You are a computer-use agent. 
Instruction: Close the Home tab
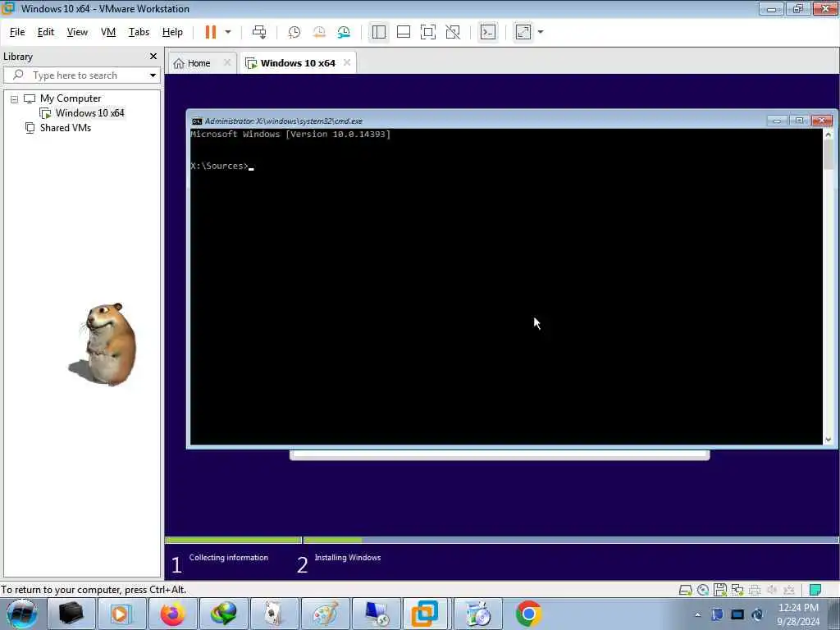click(x=227, y=62)
